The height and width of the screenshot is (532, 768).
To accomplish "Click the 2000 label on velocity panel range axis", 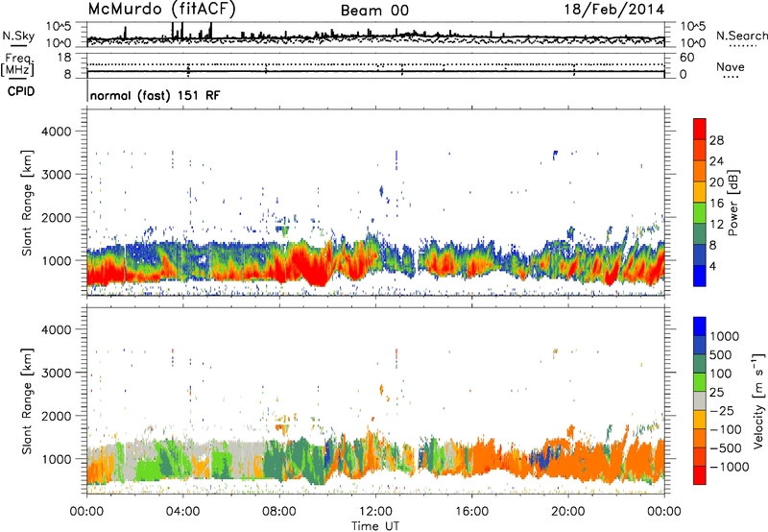I will [56, 416].
